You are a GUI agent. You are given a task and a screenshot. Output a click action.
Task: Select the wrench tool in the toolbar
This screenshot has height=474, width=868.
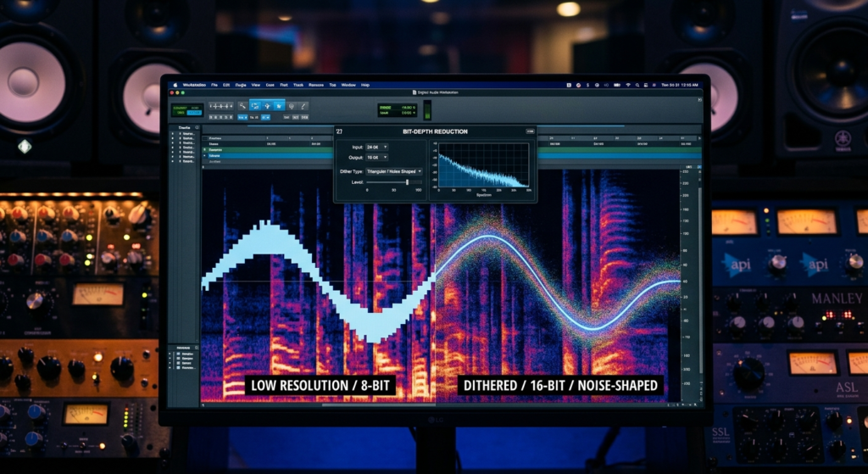(x=242, y=106)
